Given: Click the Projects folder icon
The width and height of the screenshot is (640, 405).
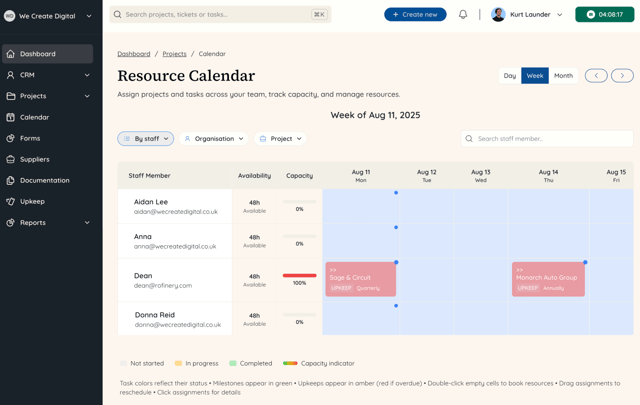Looking at the screenshot, I should click(x=11, y=96).
